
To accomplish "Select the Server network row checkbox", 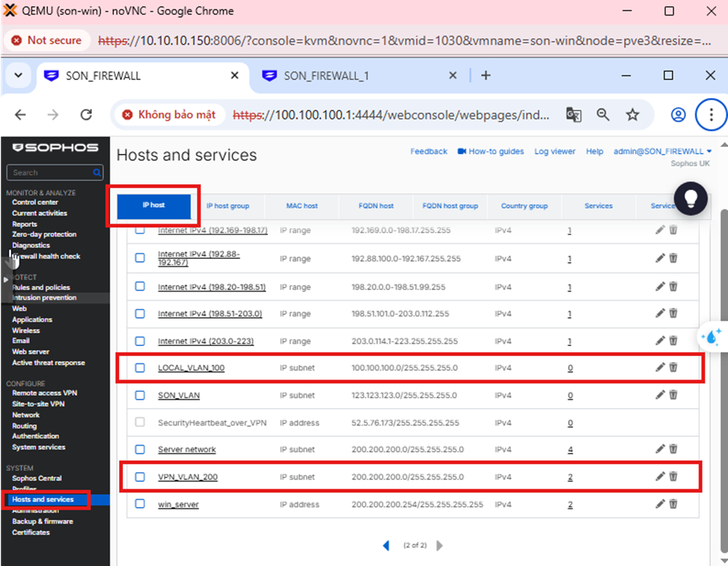I will coord(140,449).
